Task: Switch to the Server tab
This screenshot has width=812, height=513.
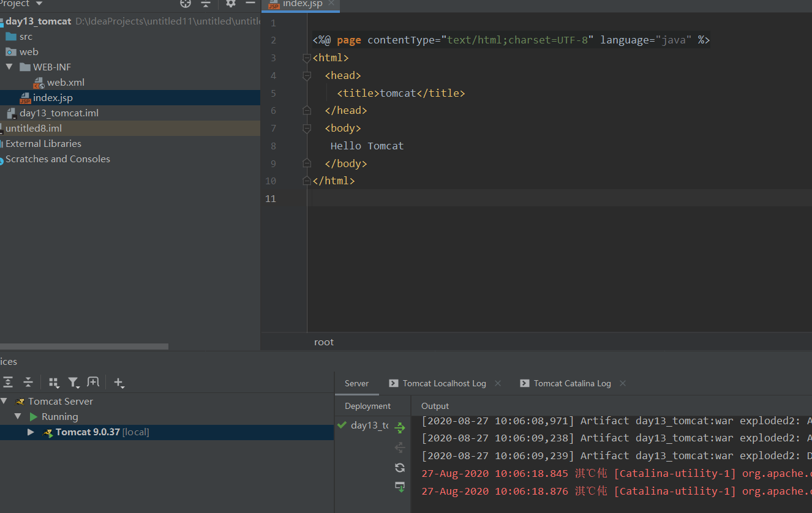Action: click(357, 383)
